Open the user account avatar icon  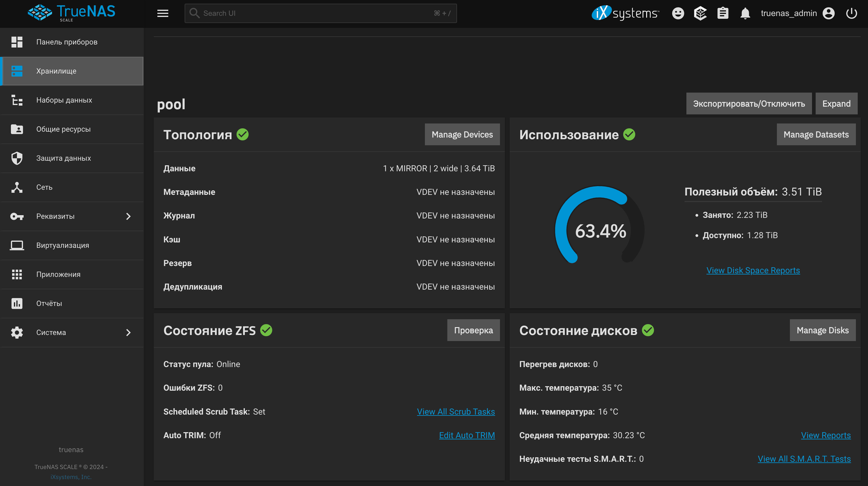[x=829, y=13]
